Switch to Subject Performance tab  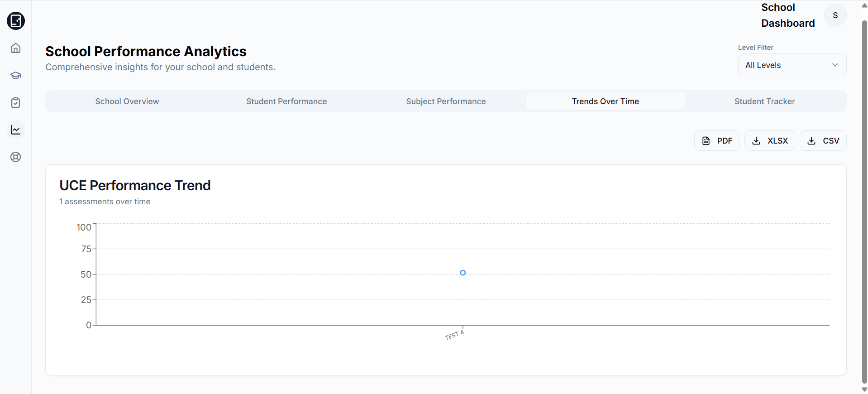pyautogui.click(x=446, y=101)
